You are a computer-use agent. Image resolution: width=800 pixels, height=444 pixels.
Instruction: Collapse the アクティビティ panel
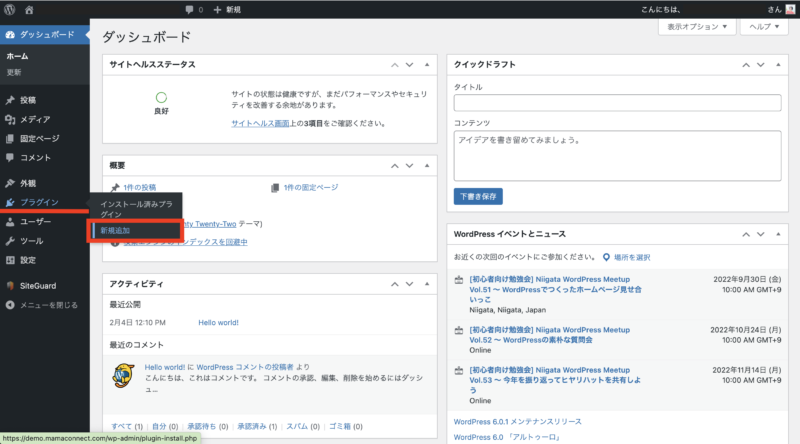click(x=427, y=284)
